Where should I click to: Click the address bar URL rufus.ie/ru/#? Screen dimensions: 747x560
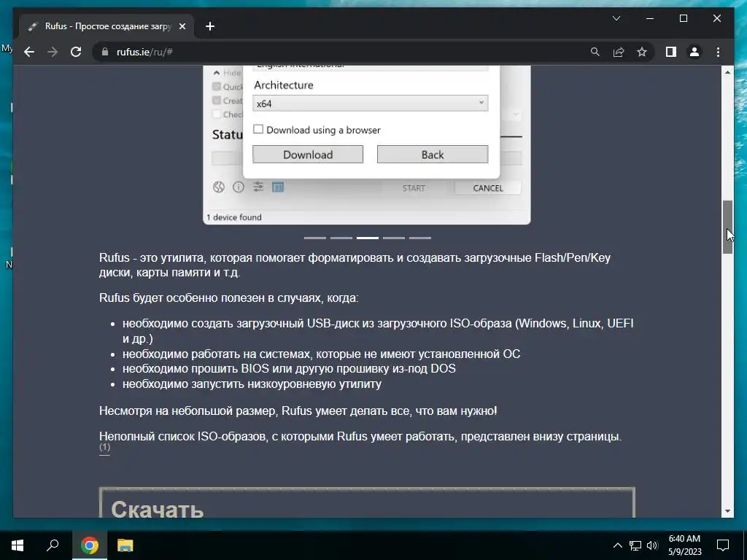[x=145, y=52]
